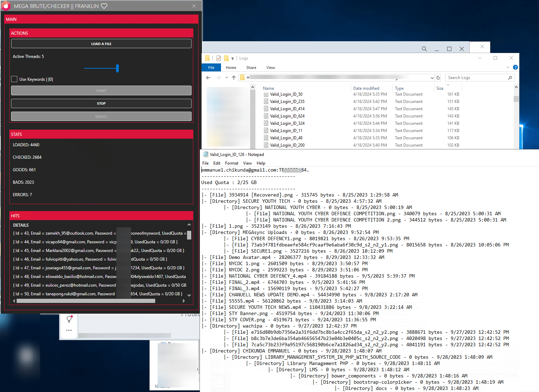
Task: Expand the explorer ribbon chevron
Action: tap(508, 67)
